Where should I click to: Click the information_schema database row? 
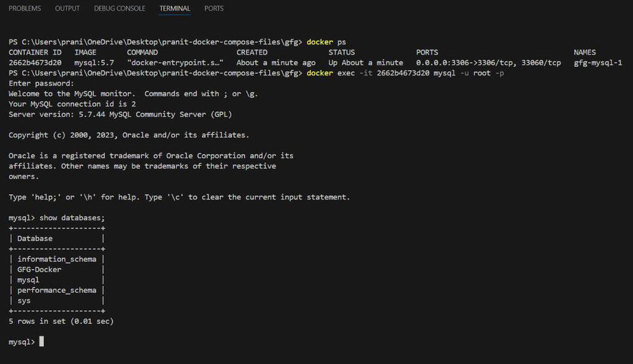pyautogui.click(x=57, y=259)
